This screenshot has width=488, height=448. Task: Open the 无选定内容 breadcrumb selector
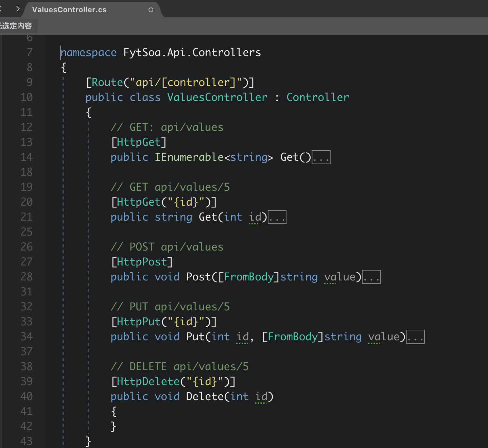tap(16, 26)
